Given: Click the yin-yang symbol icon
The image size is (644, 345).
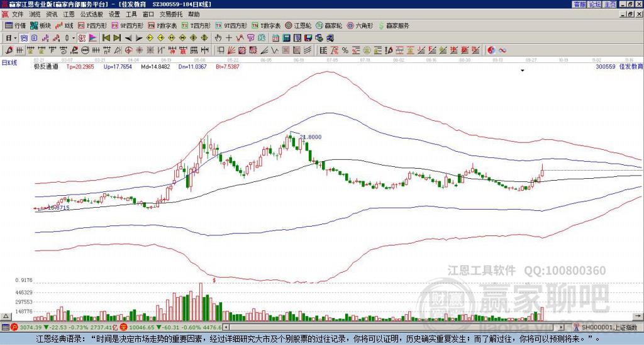Looking at the screenshot, I should 491,50.
